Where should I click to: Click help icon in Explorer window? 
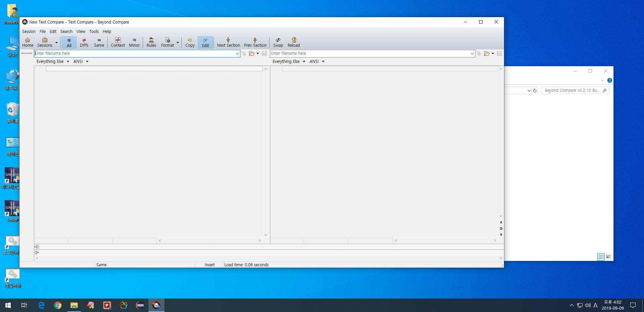click(610, 80)
